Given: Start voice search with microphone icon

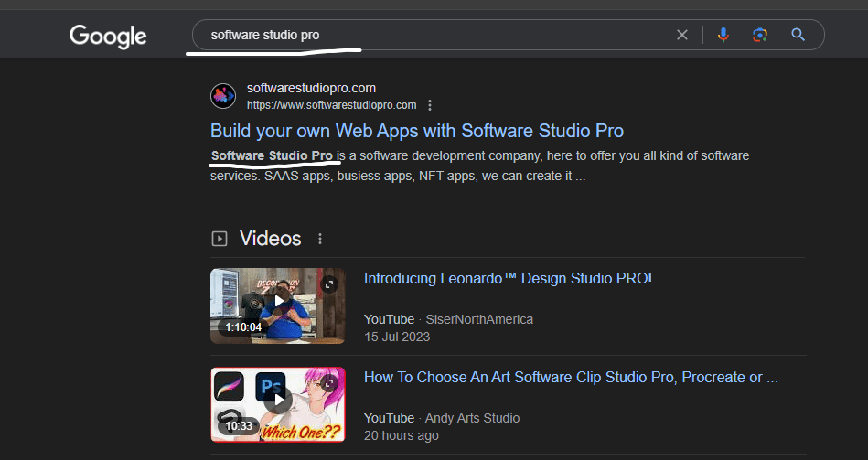Looking at the screenshot, I should point(723,35).
